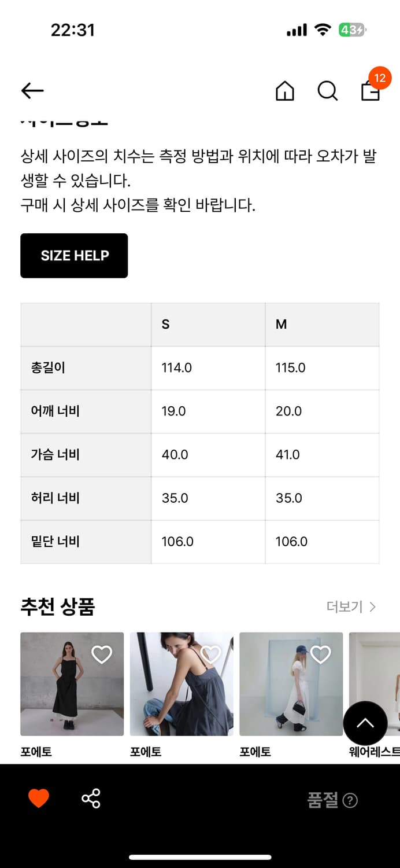Open the shopping bag showing 12 items
This screenshot has width=400, height=868.
(x=370, y=93)
